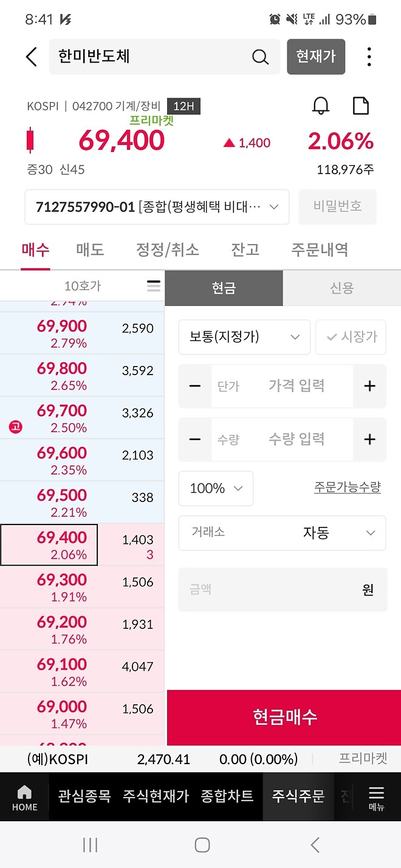Tap the three-dot overflow menu icon
The width and height of the screenshot is (401, 868).
tap(369, 56)
